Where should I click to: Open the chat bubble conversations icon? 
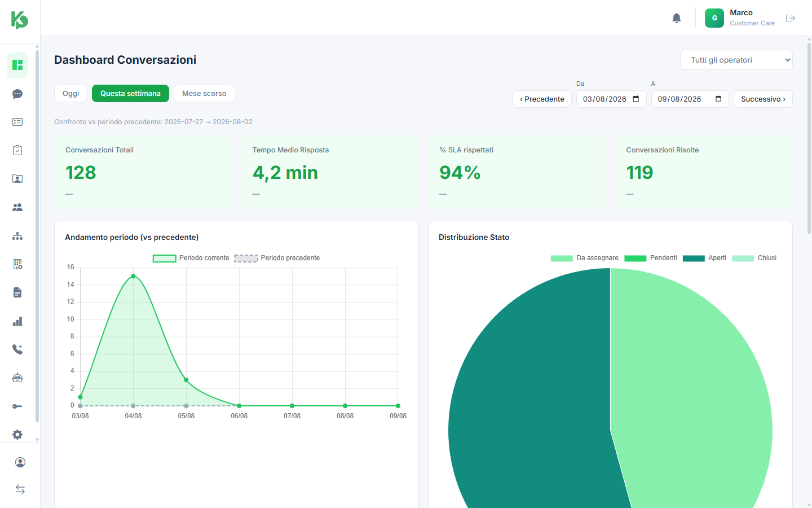(x=17, y=94)
